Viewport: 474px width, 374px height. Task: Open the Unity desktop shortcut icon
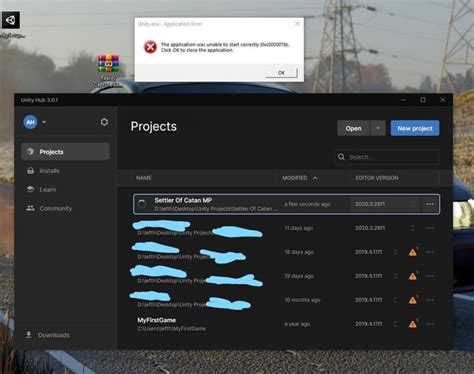click(x=11, y=20)
